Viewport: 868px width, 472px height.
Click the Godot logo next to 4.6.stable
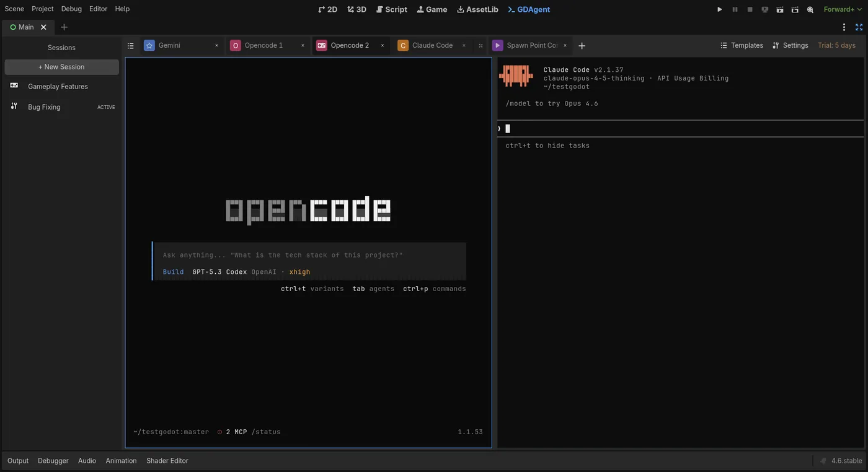click(822, 460)
